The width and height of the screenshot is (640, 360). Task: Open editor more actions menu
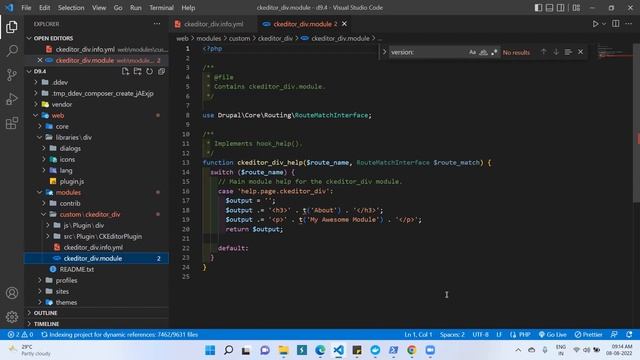click(x=628, y=24)
